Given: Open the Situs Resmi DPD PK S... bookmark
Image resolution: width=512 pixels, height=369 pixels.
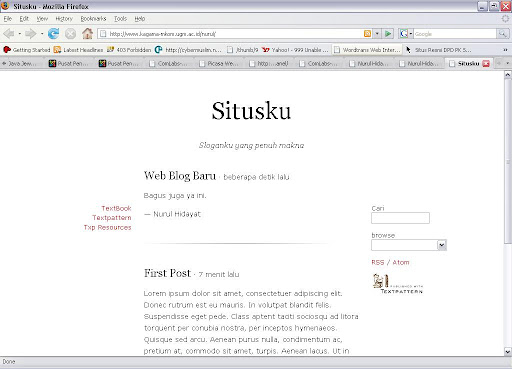Looking at the screenshot, I should tap(438, 50).
